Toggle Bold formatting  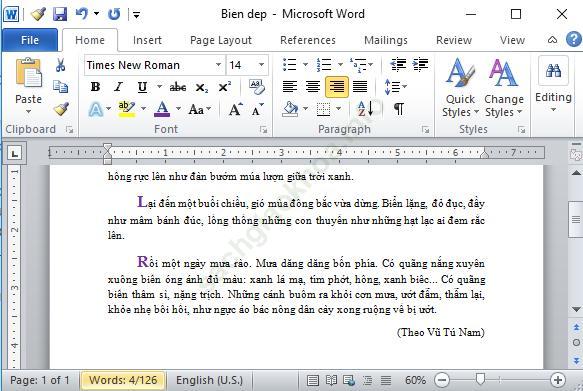[95, 87]
